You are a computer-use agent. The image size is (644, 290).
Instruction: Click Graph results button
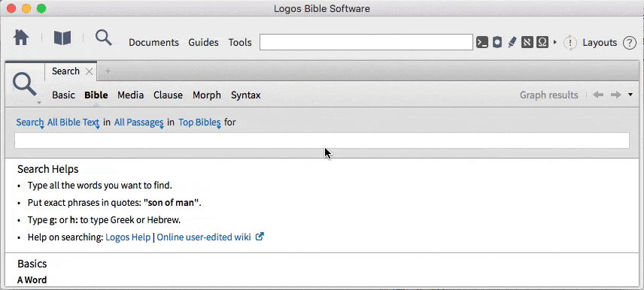pyautogui.click(x=548, y=95)
